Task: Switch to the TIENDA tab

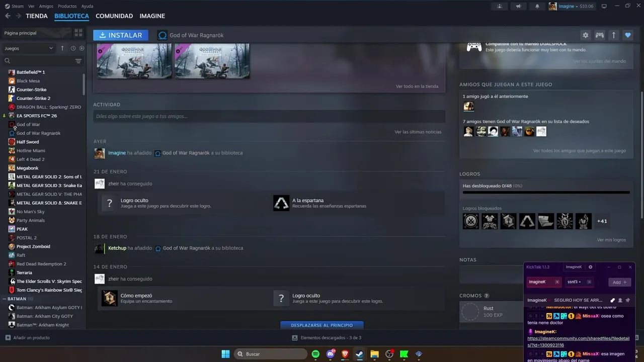Action: (x=37, y=16)
